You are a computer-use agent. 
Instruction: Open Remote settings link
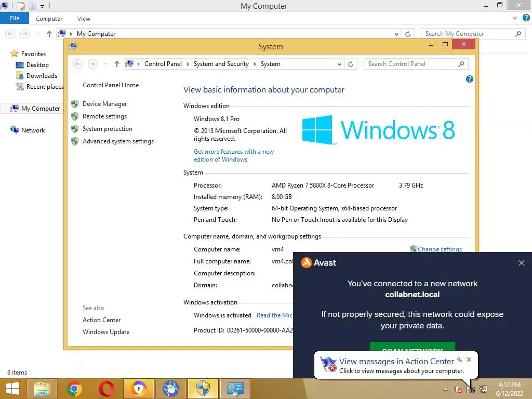[104, 116]
